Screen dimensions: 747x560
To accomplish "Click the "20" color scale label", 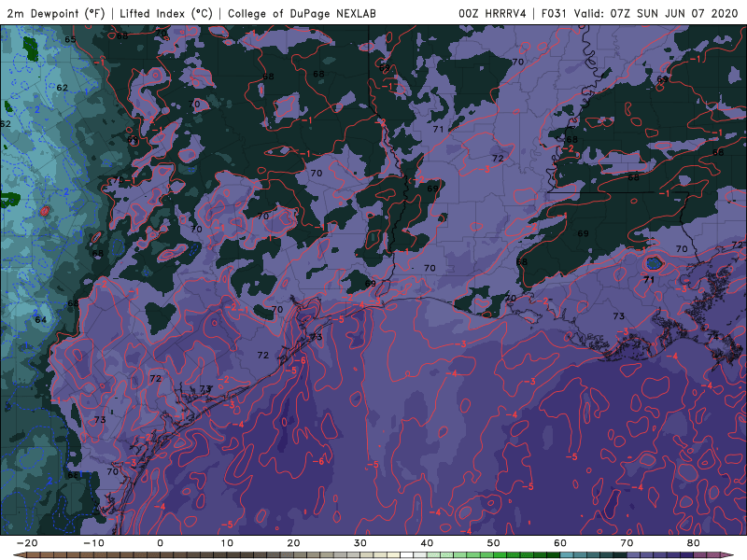I will click(x=293, y=543).
